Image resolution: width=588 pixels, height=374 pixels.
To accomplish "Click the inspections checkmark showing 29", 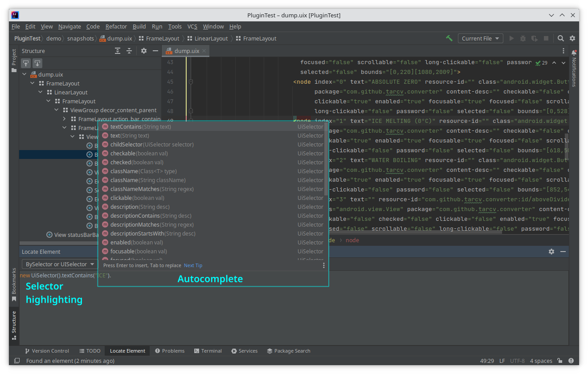I will point(541,63).
